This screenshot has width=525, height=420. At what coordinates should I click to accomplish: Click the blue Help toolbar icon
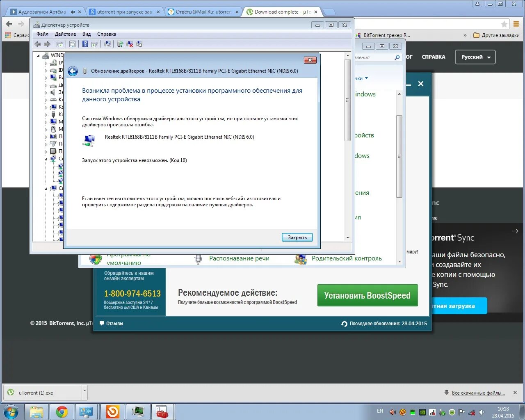[85, 44]
